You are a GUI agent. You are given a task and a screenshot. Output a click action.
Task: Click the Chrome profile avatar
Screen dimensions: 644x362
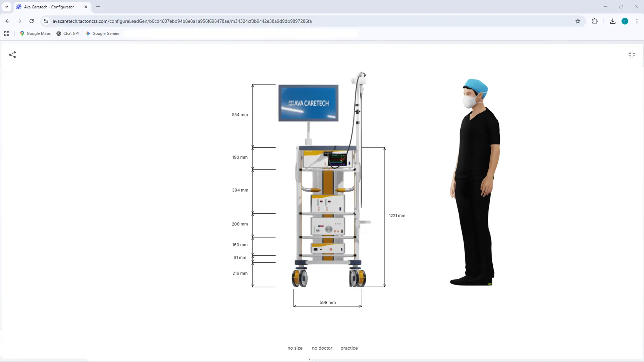tap(625, 21)
